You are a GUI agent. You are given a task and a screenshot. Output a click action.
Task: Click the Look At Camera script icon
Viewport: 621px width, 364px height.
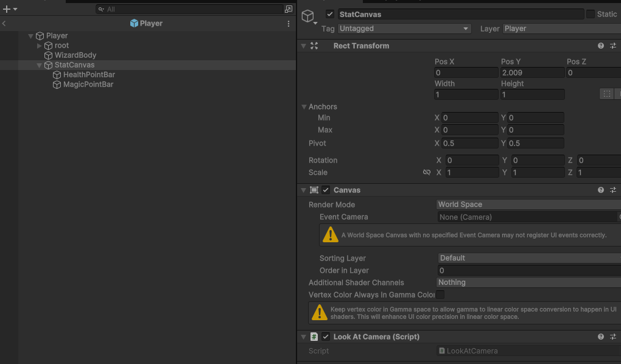(314, 337)
